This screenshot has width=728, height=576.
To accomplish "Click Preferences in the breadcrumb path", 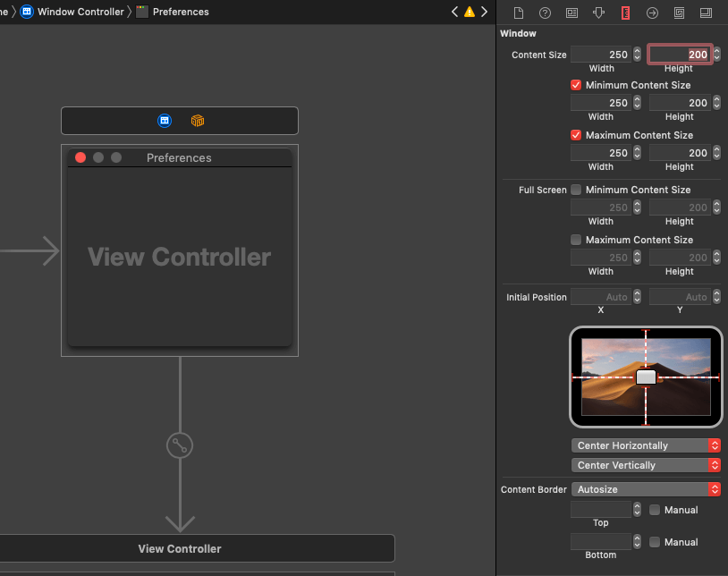I will click(x=180, y=12).
